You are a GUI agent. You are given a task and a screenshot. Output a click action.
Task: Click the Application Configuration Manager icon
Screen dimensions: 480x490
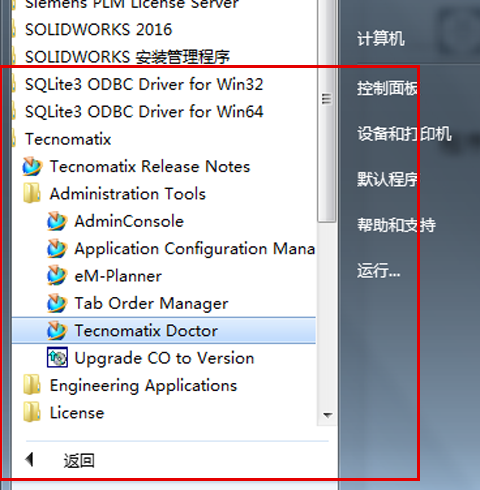coord(57,248)
